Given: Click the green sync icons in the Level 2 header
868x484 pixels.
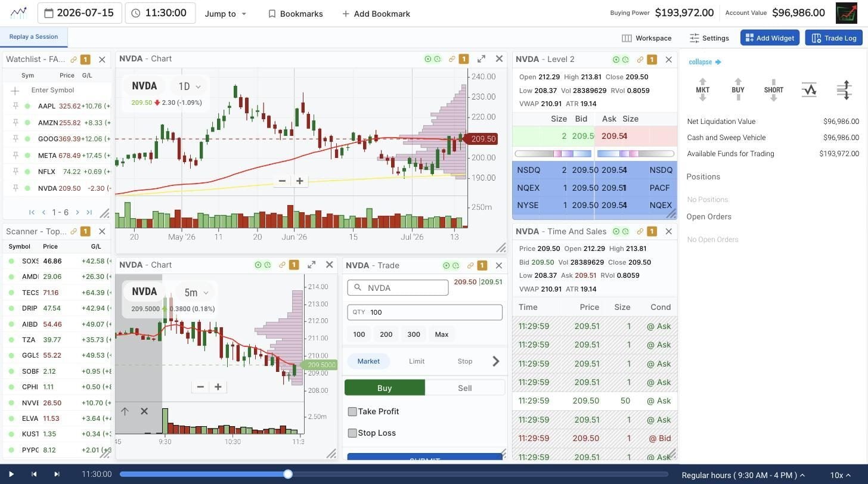Looking at the screenshot, I should pyautogui.click(x=621, y=60).
